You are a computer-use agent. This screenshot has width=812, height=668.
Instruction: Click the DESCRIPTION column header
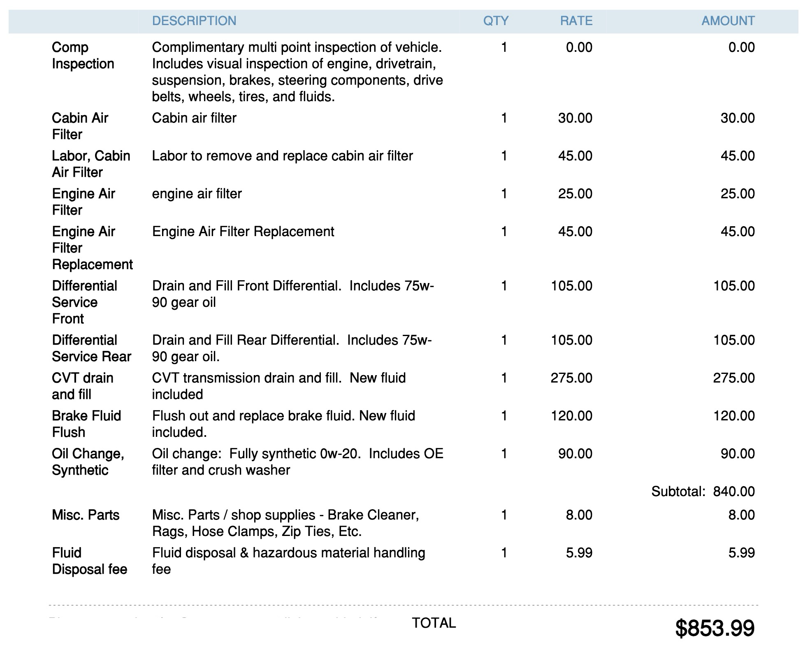click(x=194, y=21)
